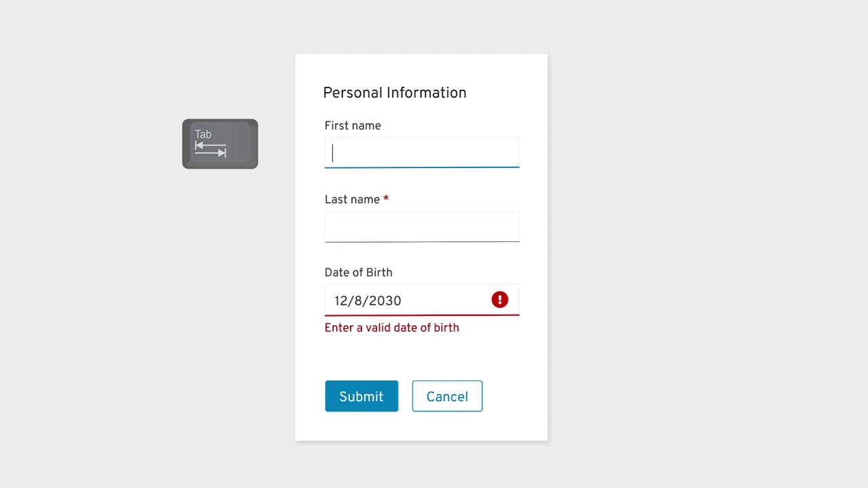Click the 'Enter a valid date of birth' error message
Image resolution: width=868 pixels, height=488 pixels.
391,328
